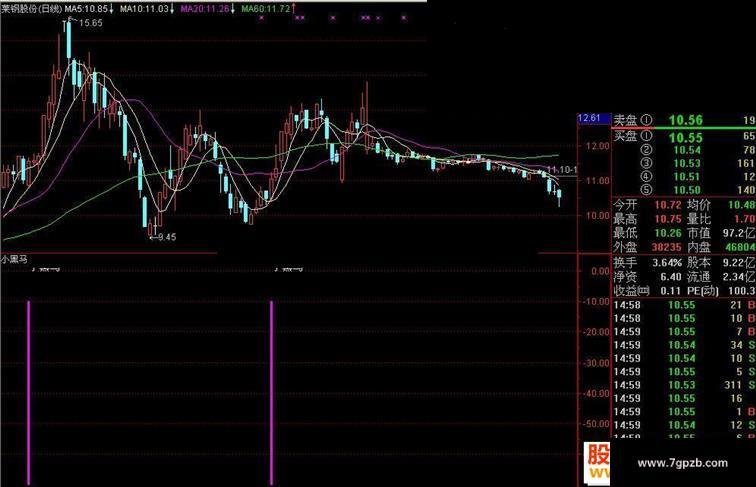Click the 最高 value 10.75

[668, 219]
